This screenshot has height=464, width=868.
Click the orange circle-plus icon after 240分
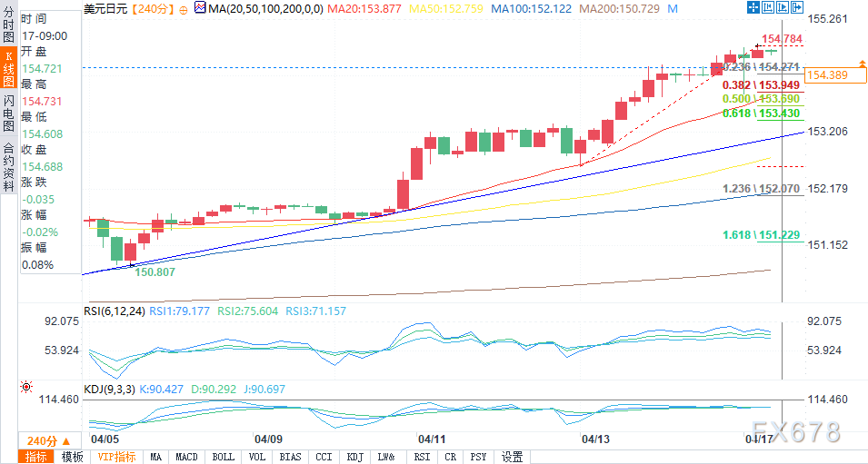coord(184,9)
